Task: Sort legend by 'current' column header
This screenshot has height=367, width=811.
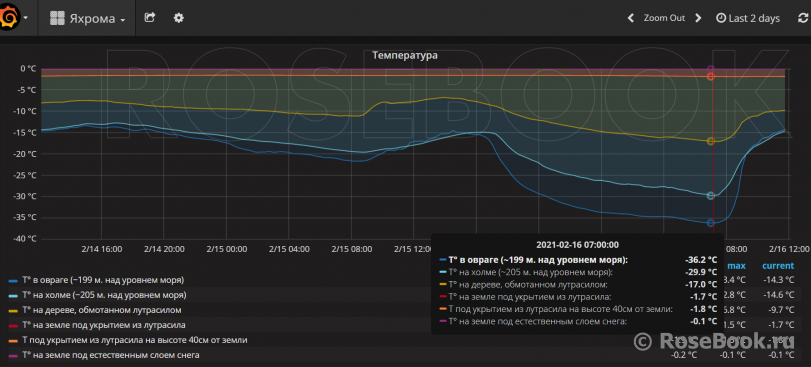Action: [x=777, y=266]
